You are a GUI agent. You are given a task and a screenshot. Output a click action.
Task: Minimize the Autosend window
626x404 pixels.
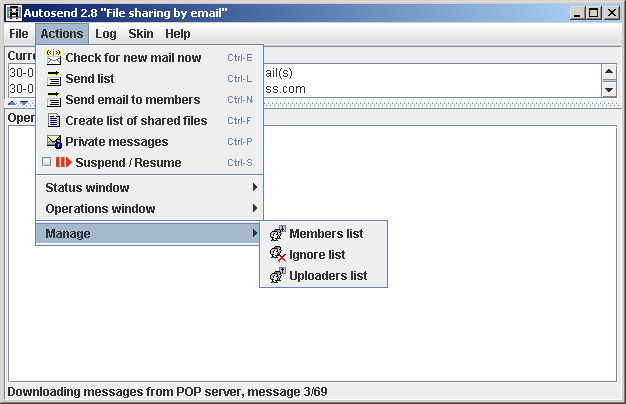576,13
